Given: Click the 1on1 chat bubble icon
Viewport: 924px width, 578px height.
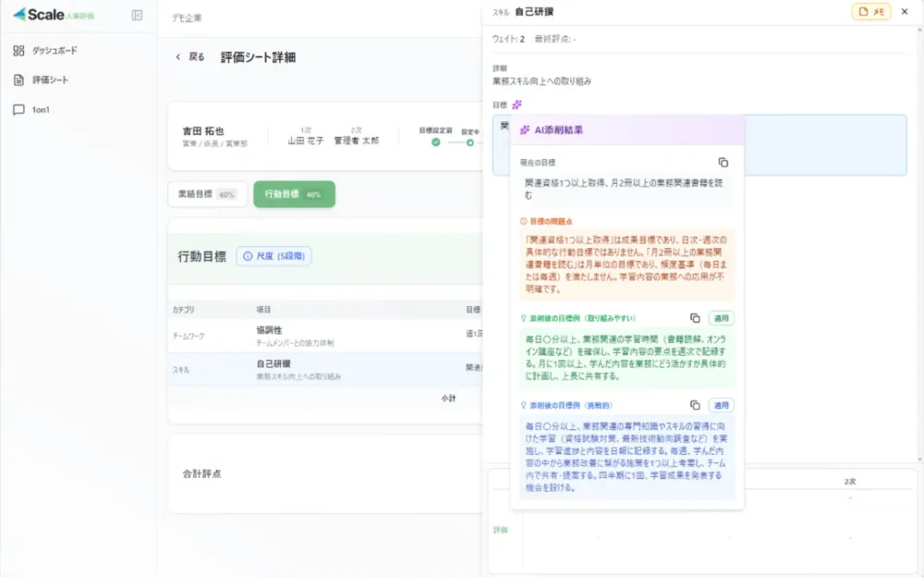Looking at the screenshot, I should click(x=18, y=110).
